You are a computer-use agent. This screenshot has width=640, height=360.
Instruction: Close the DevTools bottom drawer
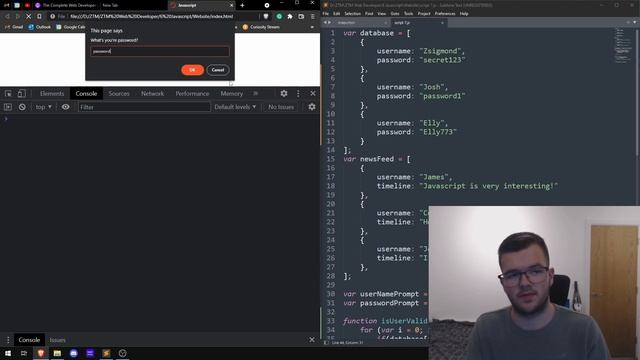tap(312, 340)
